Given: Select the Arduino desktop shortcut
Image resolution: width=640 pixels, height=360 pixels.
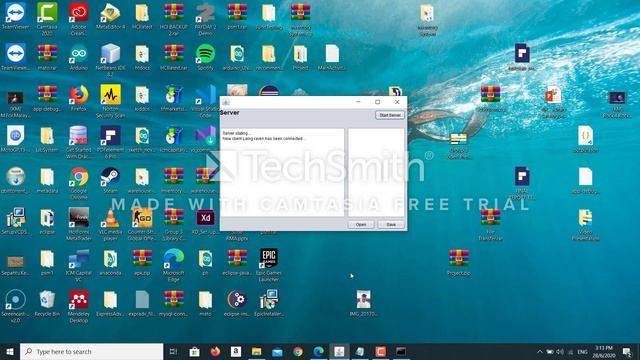Looking at the screenshot, I should click(x=78, y=57).
